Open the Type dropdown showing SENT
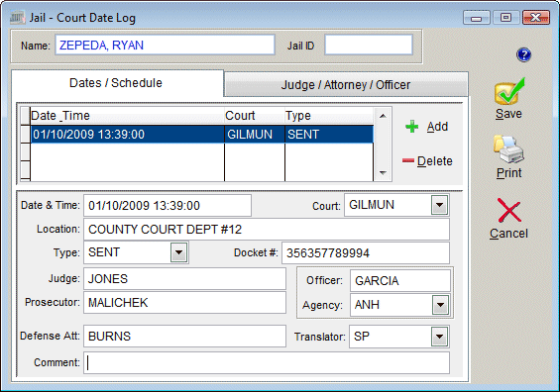The width and height of the screenshot is (560, 392). [x=179, y=252]
